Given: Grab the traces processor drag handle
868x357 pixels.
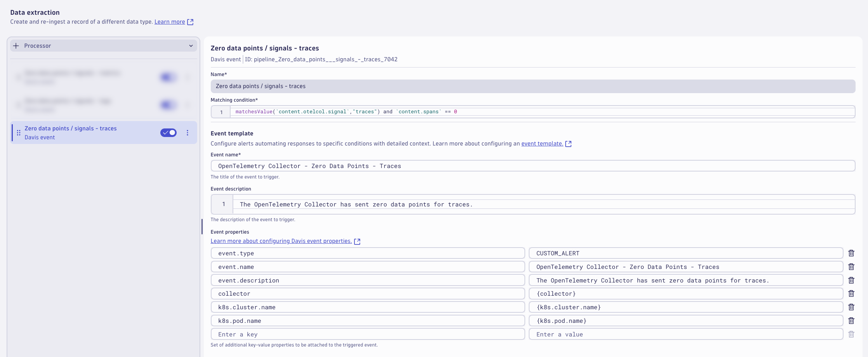Looking at the screenshot, I should pos(19,133).
